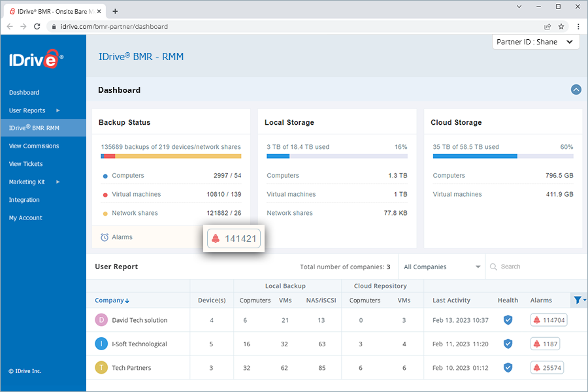Open My Account in the sidebar
Image resolution: width=588 pixels, height=392 pixels.
pos(25,218)
